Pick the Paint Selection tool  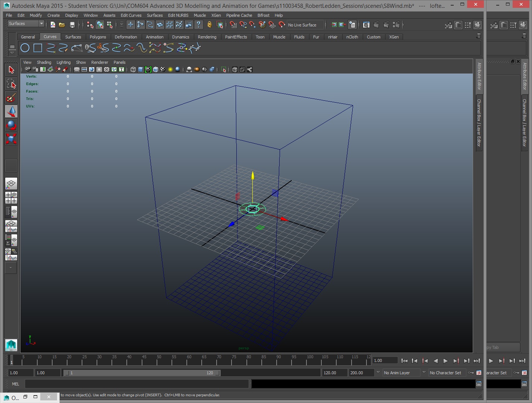11,97
